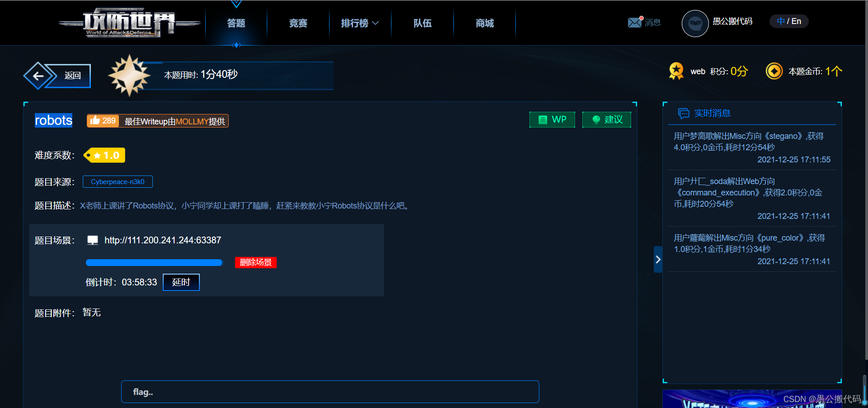Open the 商城 menu item
Viewport: 868px width, 408px height.
click(484, 23)
